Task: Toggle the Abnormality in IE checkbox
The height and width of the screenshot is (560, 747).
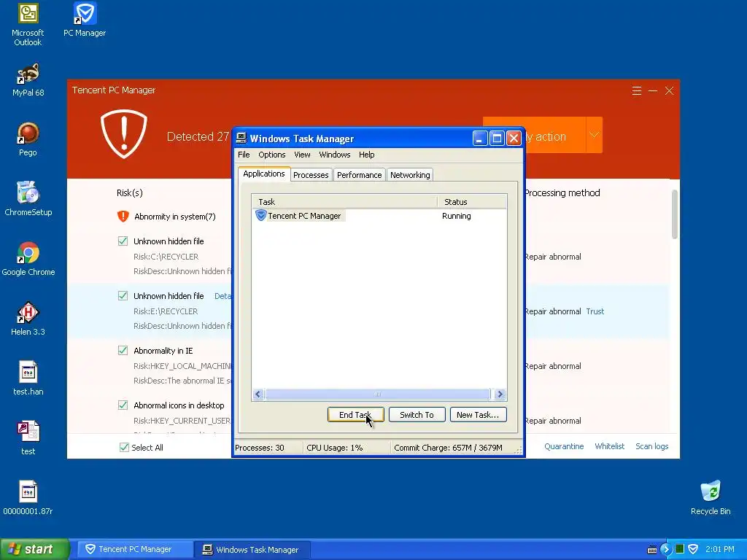Action: 123,351
